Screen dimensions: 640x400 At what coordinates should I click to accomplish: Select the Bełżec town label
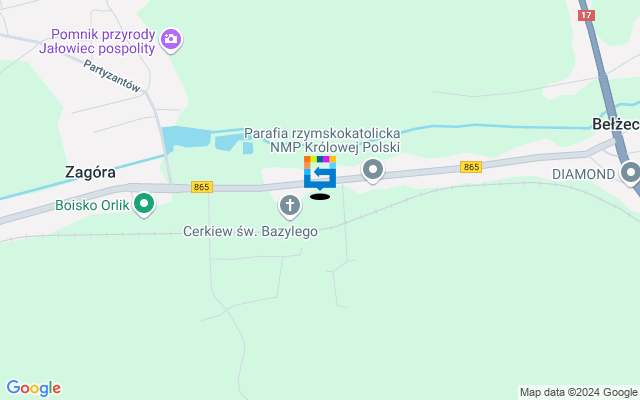[x=616, y=124]
